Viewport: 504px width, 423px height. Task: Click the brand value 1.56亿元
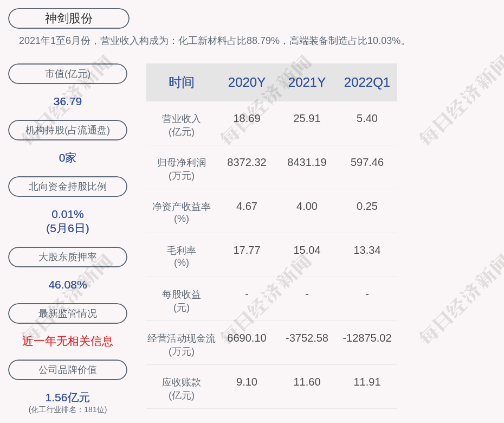[68, 398]
